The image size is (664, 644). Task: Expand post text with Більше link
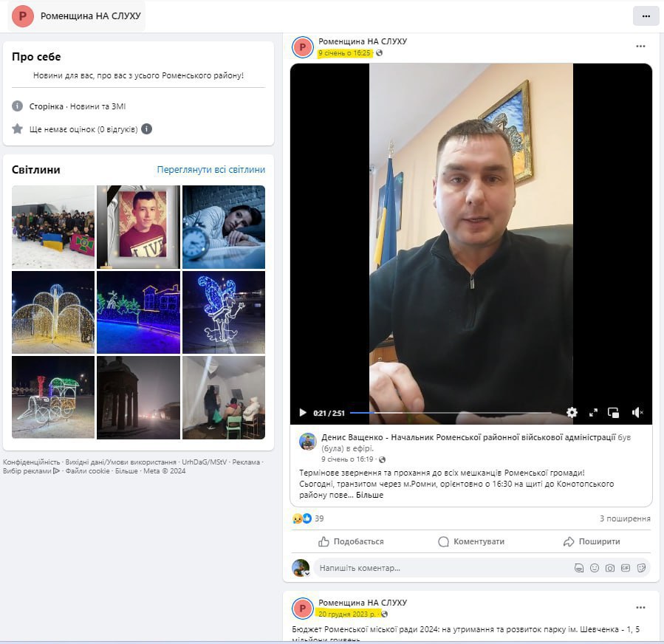tap(370, 495)
